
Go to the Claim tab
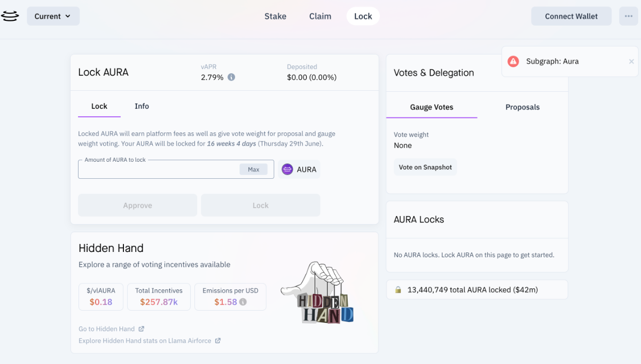[x=320, y=16]
